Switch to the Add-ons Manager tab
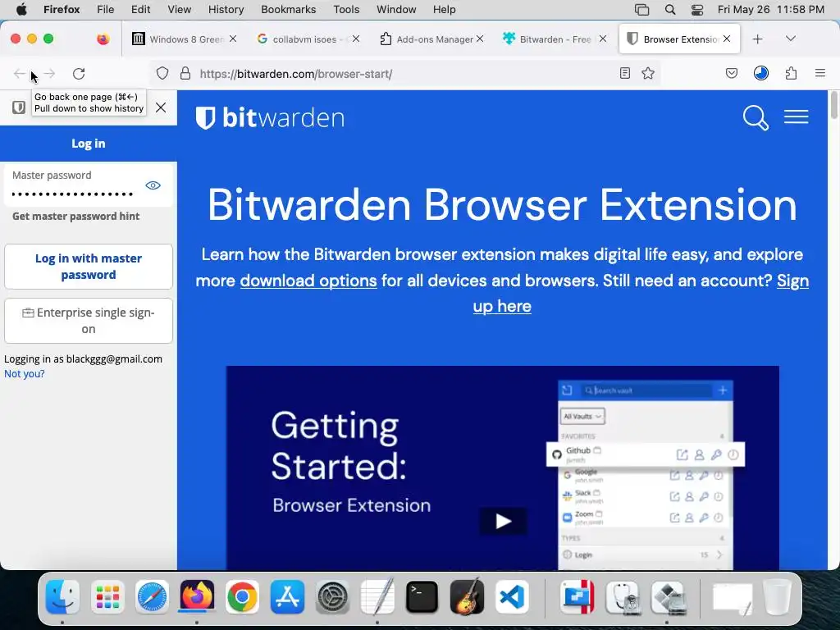Image resolution: width=840 pixels, height=630 pixels. [430, 39]
